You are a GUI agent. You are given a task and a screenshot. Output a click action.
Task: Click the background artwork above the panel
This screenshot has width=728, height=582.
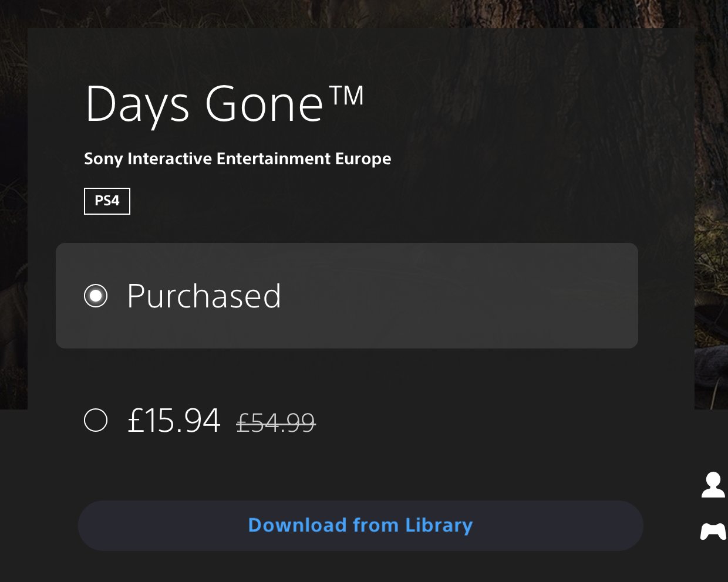point(352,13)
